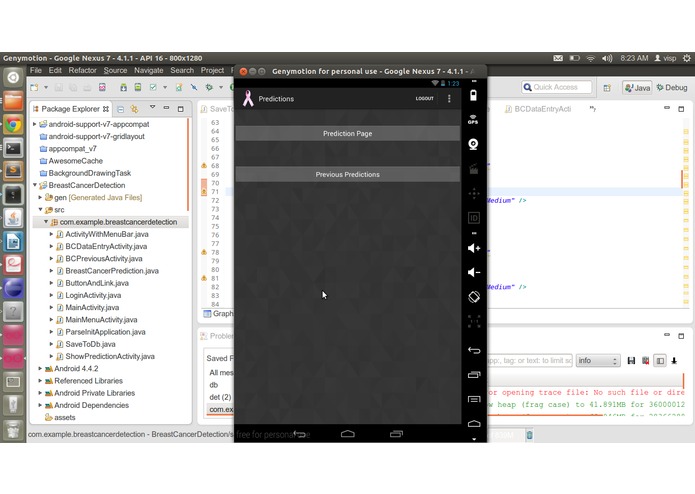The width and height of the screenshot is (695, 494).
Task: Open Android Virtual Device Manager icon
Action: (x=138, y=87)
